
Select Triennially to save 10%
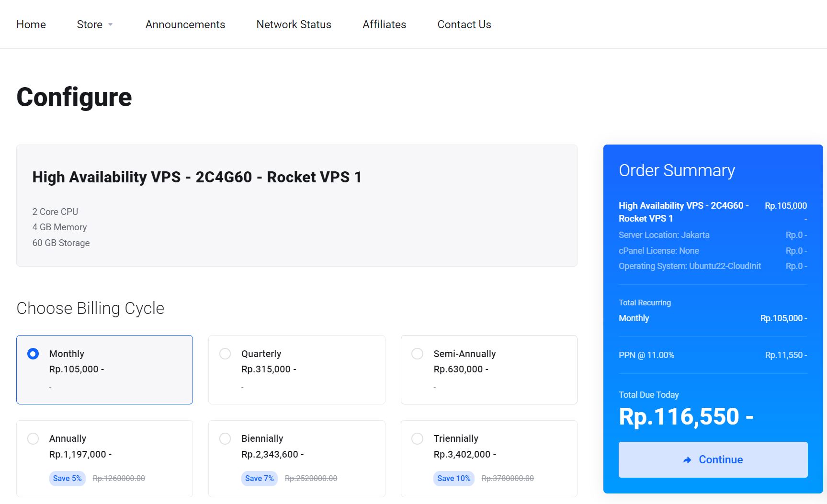[x=418, y=438]
